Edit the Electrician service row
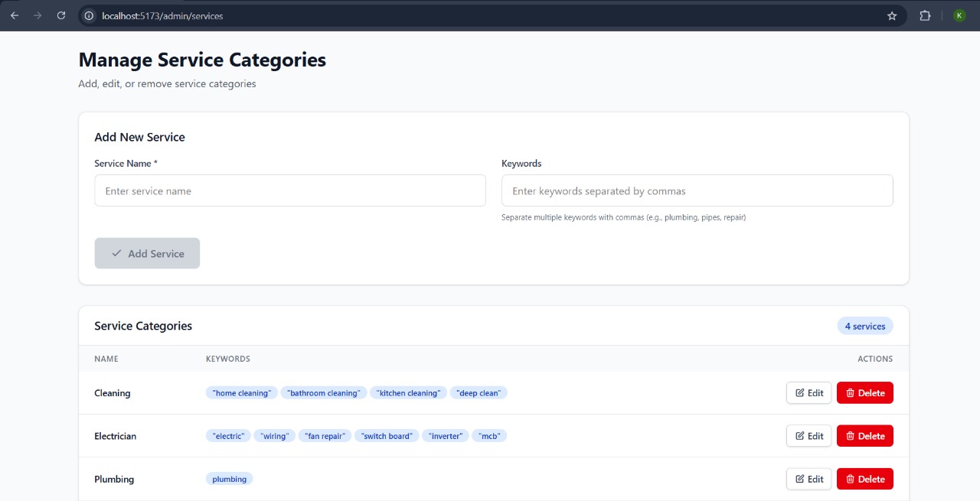 (808, 436)
